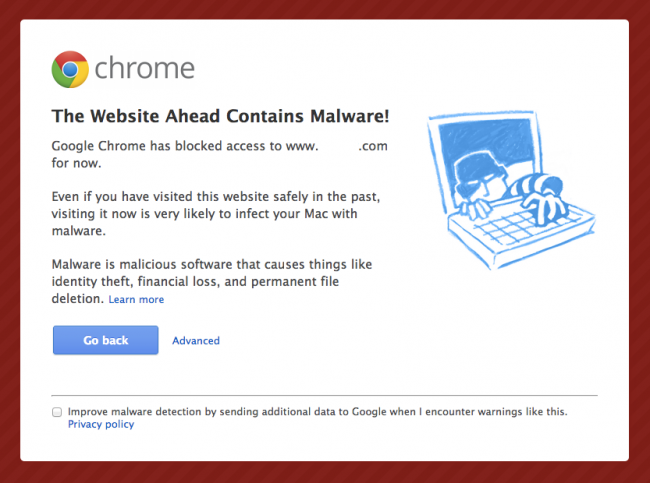Click the gray chrome wordmark
This screenshot has width=650, height=483.
(145, 69)
